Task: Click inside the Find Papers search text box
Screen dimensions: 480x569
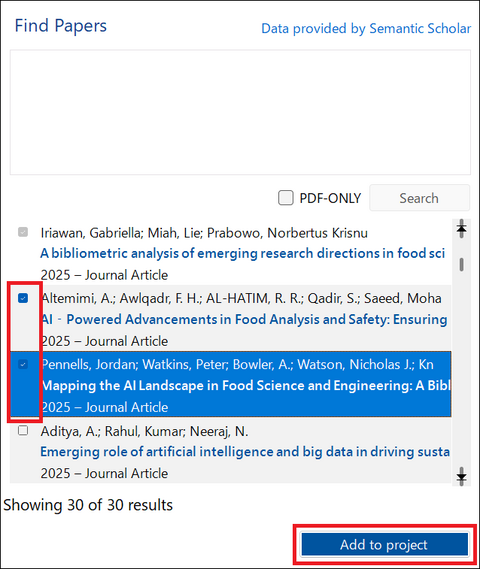Action: coord(240,112)
